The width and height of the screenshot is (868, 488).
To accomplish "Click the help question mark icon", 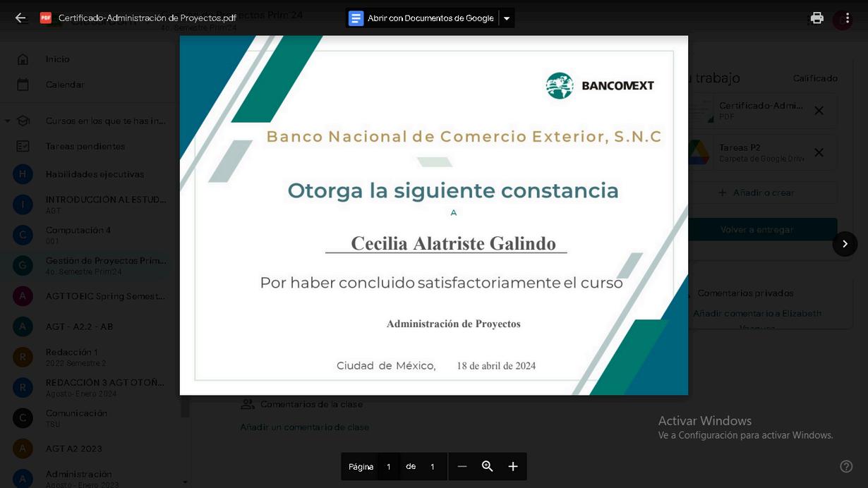I will [x=846, y=466].
